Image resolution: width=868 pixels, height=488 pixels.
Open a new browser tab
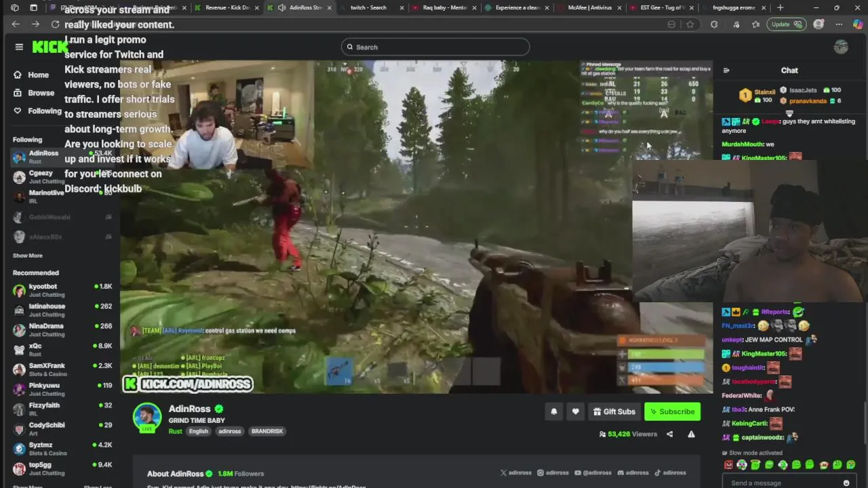click(x=780, y=7)
